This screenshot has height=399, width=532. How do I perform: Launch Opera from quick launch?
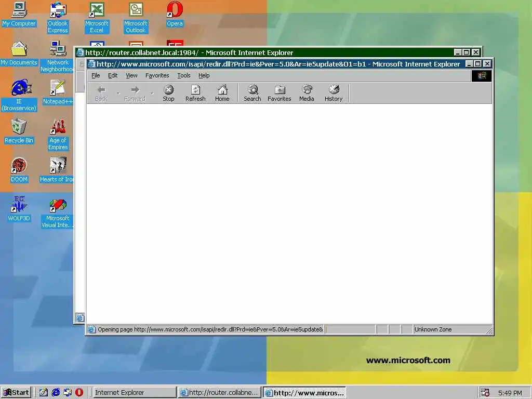[x=79, y=393]
